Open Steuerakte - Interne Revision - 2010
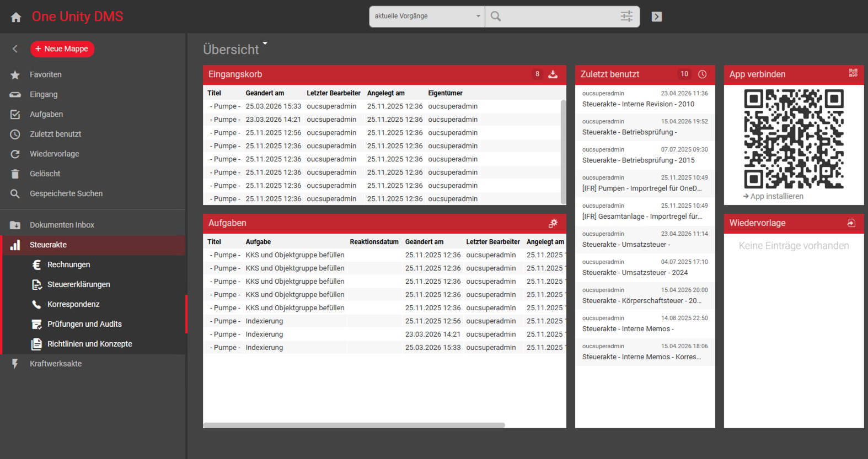The image size is (868, 459). point(645,99)
